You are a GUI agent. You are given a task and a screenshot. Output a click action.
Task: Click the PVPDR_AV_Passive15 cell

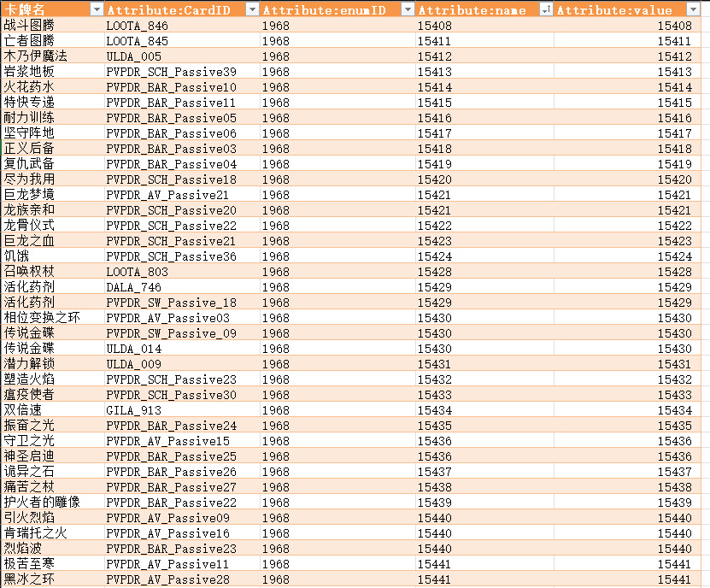182,441
